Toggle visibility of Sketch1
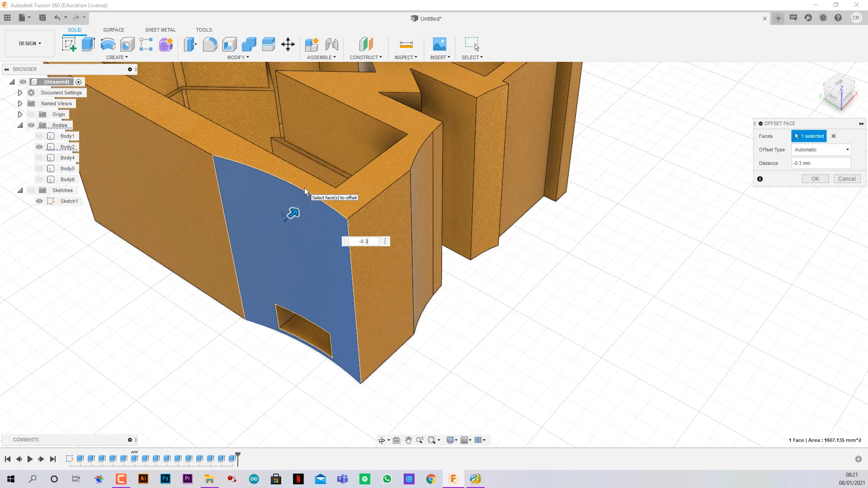868x488 pixels. point(39,201)
